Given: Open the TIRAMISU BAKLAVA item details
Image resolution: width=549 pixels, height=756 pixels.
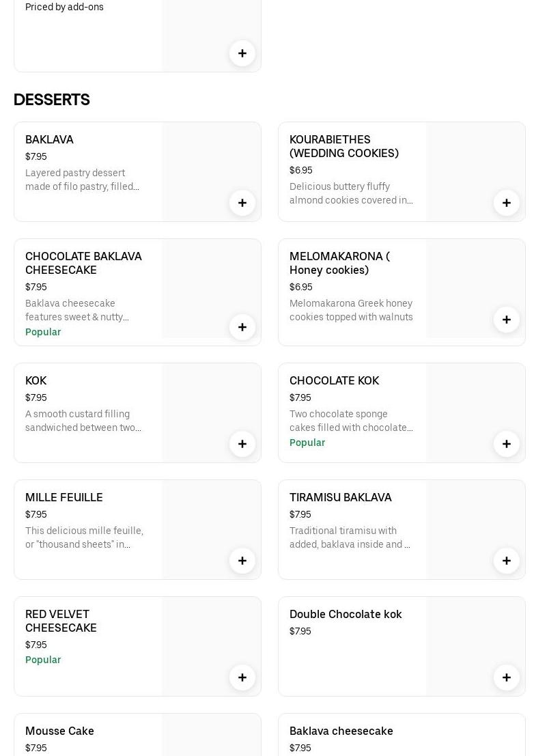Looking at the screenshot, I should [340, 498].
